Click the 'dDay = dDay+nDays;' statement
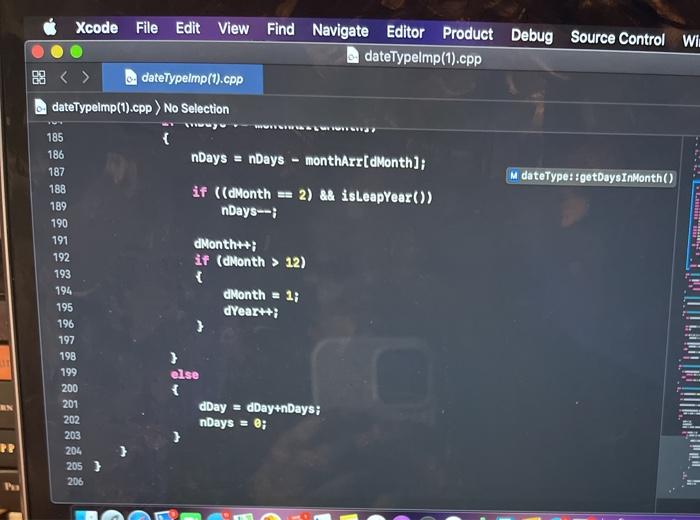This screenshot has width=700, height=520. pyautogui.click(x=259, y=408)
